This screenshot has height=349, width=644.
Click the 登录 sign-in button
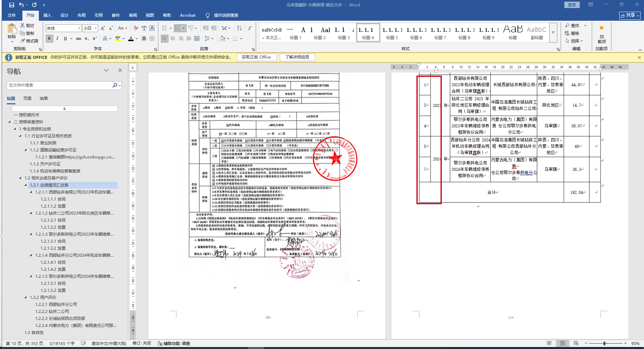(x=572, y=5)
